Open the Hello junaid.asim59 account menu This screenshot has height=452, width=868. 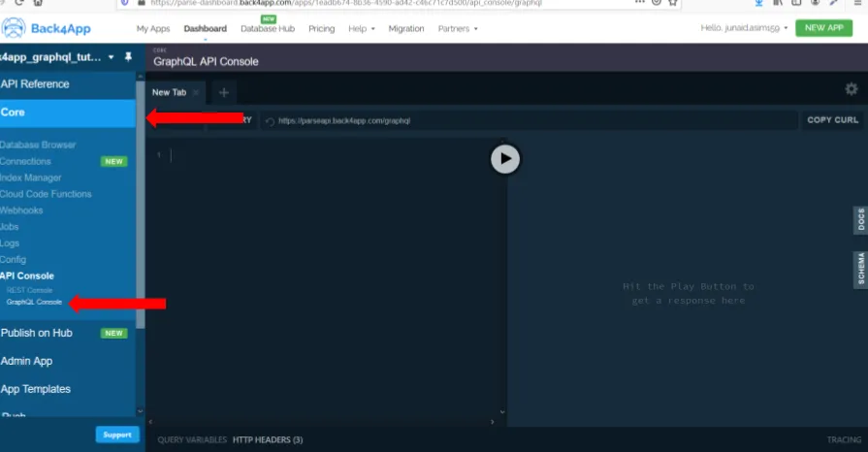tap(744, 28)
